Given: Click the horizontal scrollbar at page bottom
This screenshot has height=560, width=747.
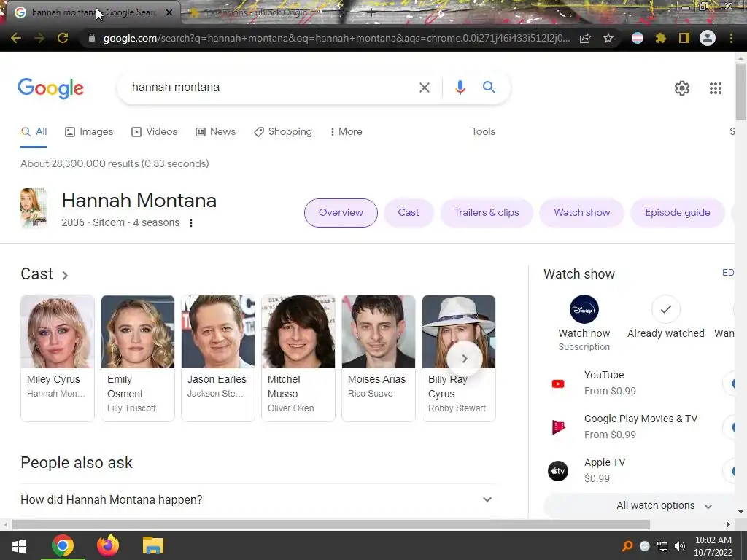Looking at the screenshot, I should coord(330,524).
